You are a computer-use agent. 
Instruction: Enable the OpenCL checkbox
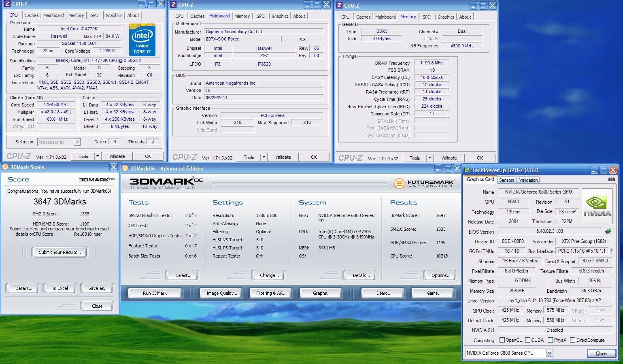point(502,340)
